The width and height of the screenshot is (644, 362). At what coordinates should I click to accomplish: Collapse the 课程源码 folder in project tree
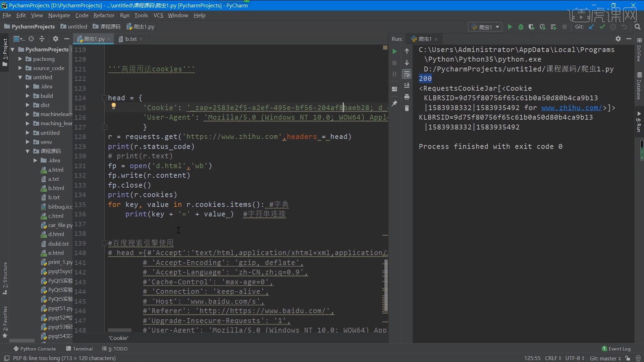[28, 151]
